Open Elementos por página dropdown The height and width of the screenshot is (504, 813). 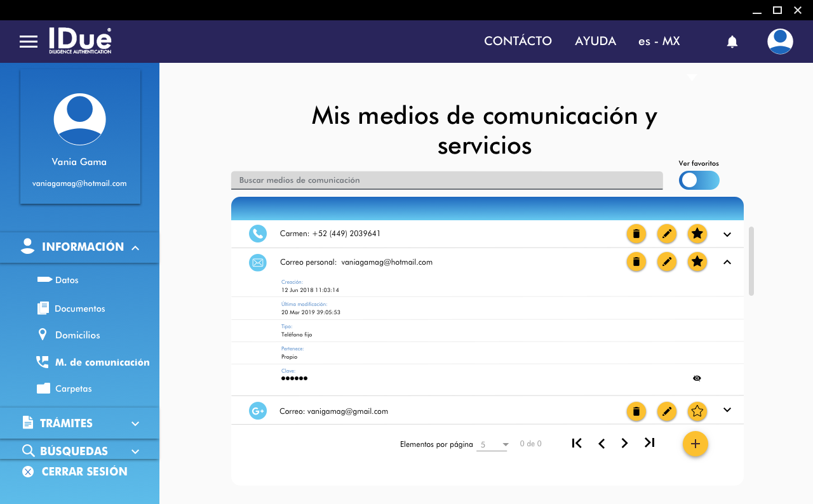coord(494,444)
